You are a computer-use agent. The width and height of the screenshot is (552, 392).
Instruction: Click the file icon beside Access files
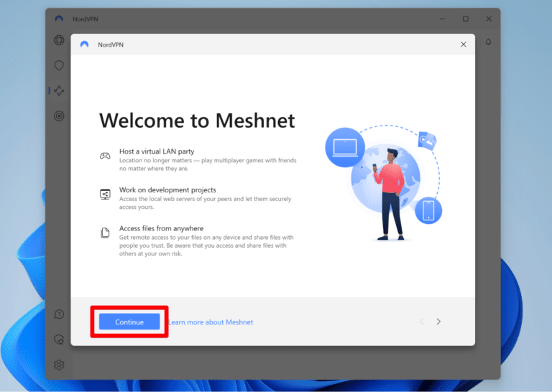(x=105, y=233)
